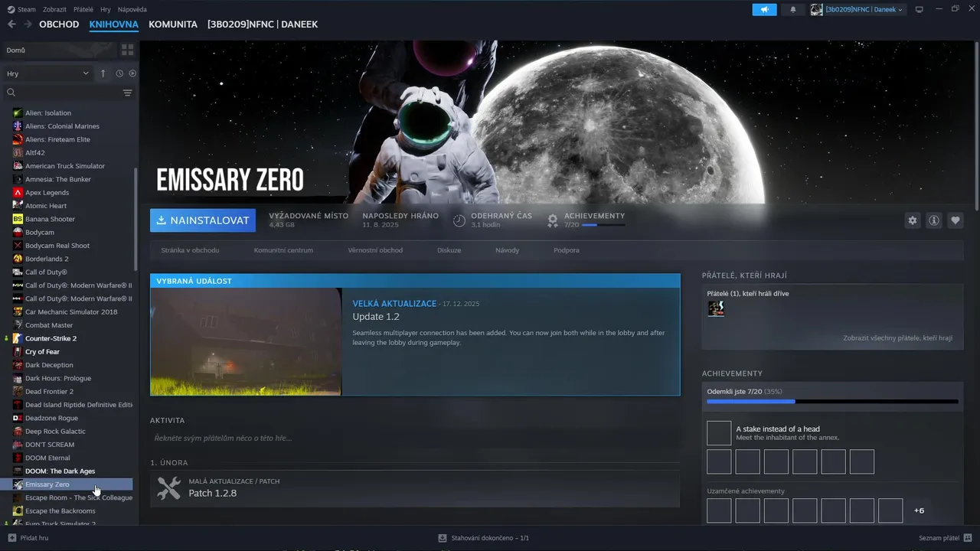Open Komunitní centrum link

(283, 250)
